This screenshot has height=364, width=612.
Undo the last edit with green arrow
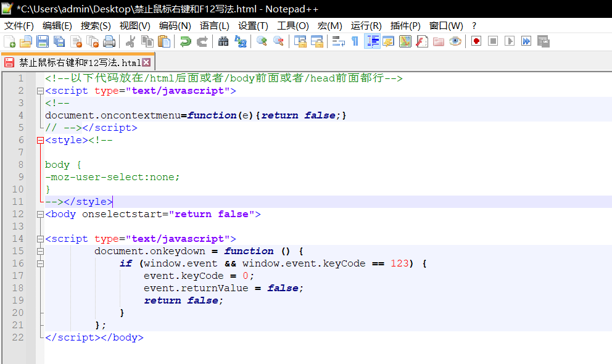(x=186, y=41)
